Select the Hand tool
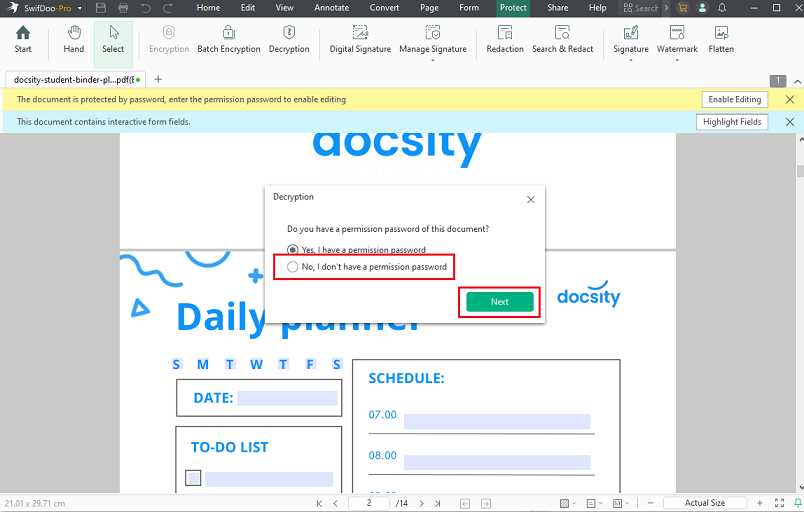 tap(74, 40)
